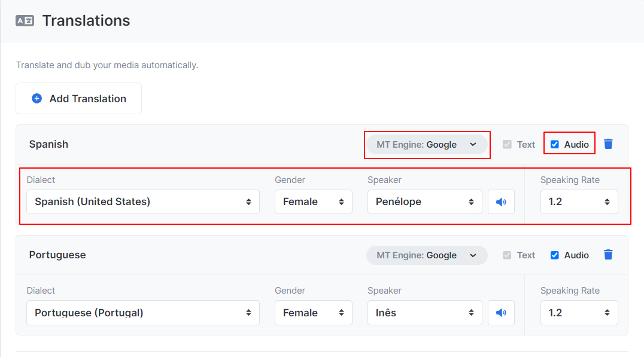644x357 pixels.
Task: Click the Spanish Text checkbox
Action: 507,145
